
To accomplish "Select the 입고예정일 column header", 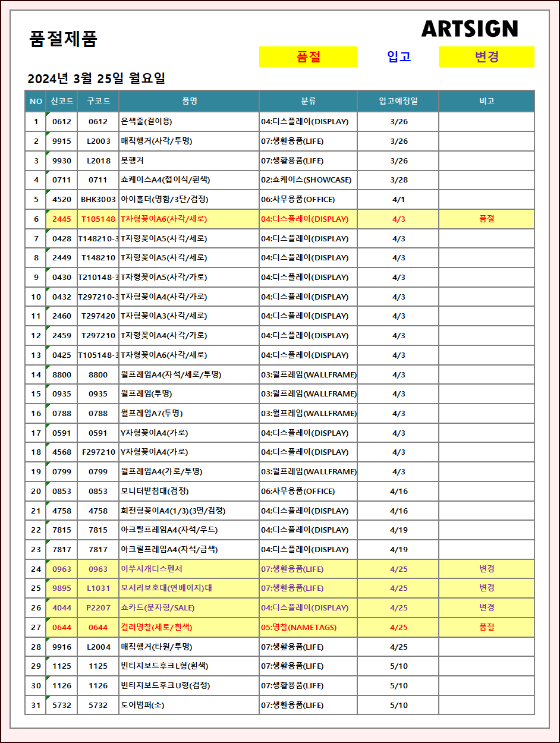I will [x=398, y=101].
